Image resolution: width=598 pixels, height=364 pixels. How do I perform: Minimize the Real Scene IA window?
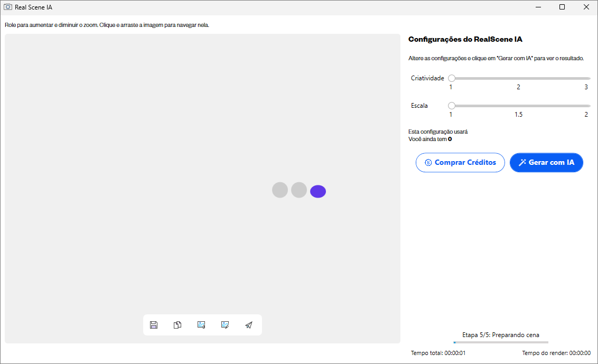click(538, 7)
